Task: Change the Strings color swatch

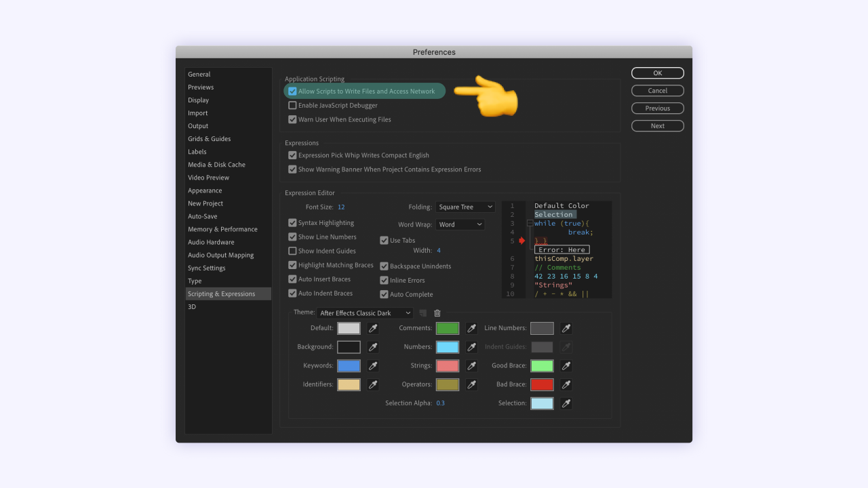Action: click(448, 366)
